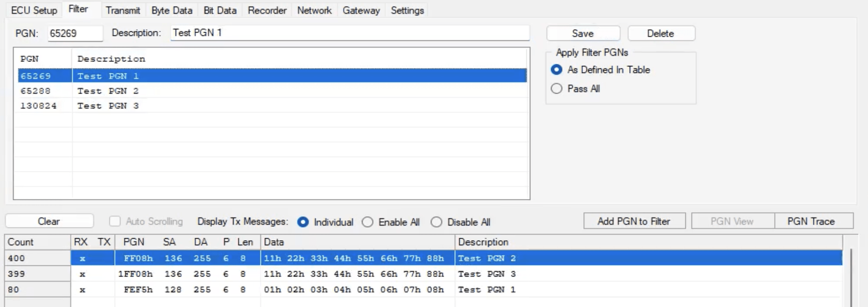The height and width of the screenshot is (307, 868).
Task: Switch to the Settings tab
Action: [408, 10]
